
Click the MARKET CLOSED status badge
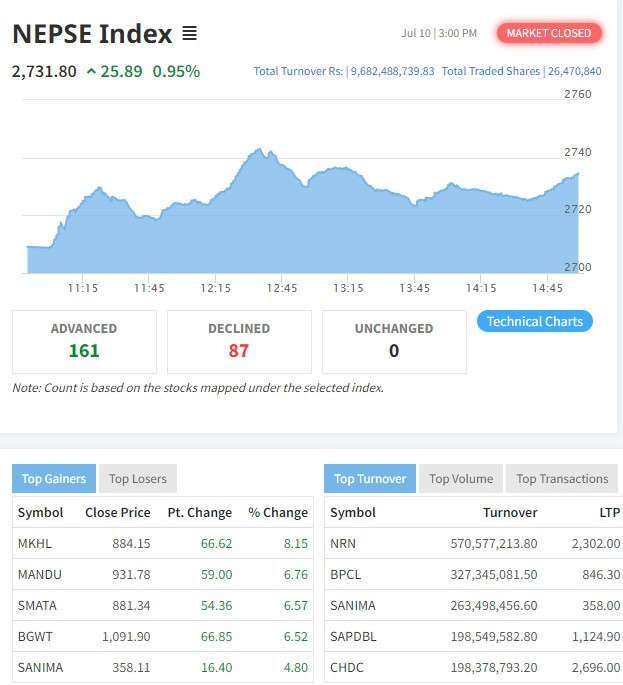pos(549,33)
